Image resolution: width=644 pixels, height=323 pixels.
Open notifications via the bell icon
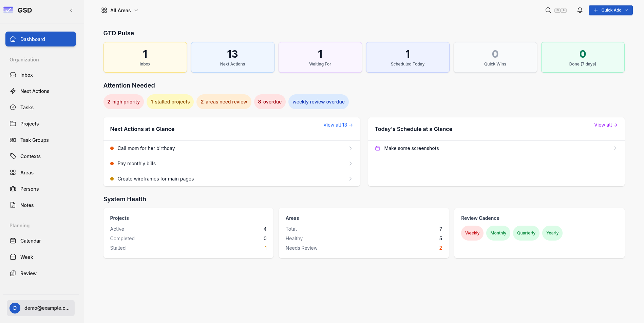[x=580, y=10]
